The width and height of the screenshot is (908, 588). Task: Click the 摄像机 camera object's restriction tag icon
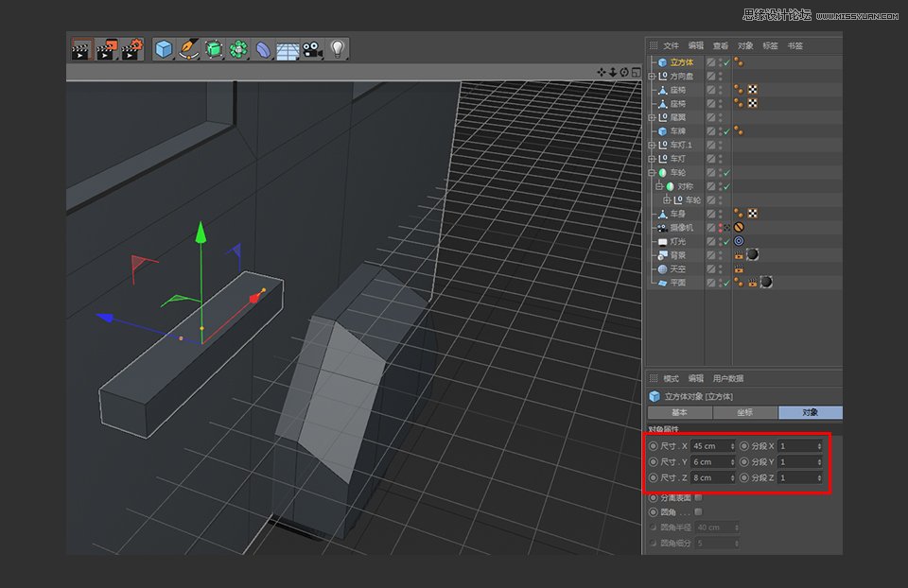(738, 226)
